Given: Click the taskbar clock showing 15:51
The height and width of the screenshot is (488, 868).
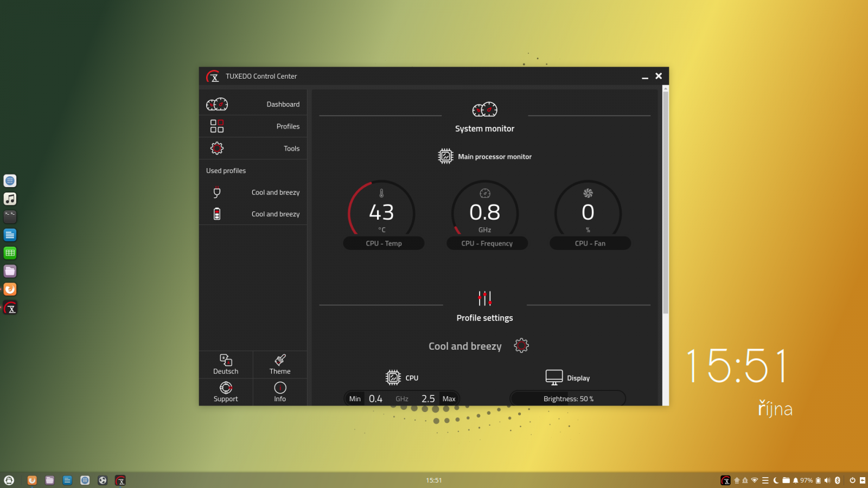Looking at the screenshot, I should point(434,480).
